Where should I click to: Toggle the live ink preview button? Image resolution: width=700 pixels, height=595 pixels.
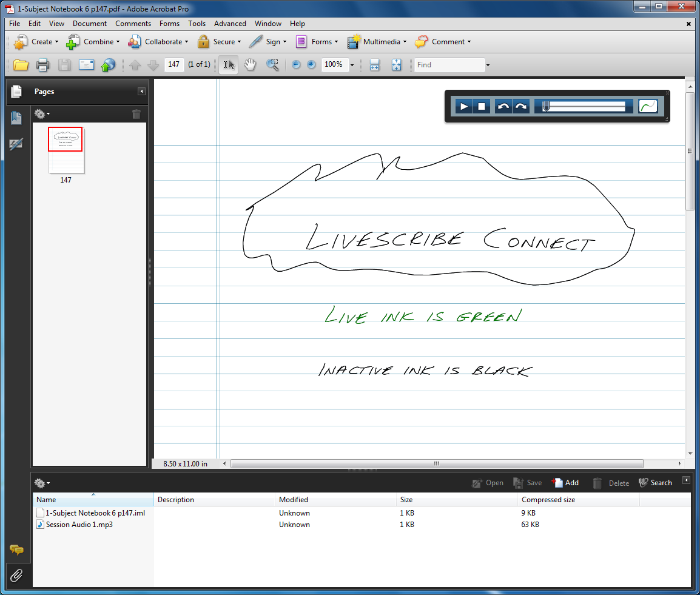click(648, 107)
